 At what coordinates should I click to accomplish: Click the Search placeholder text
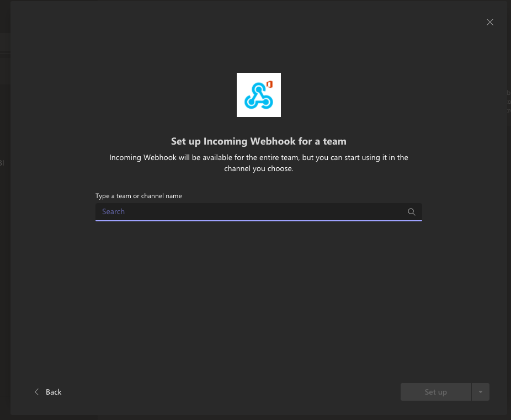point(113,212)
